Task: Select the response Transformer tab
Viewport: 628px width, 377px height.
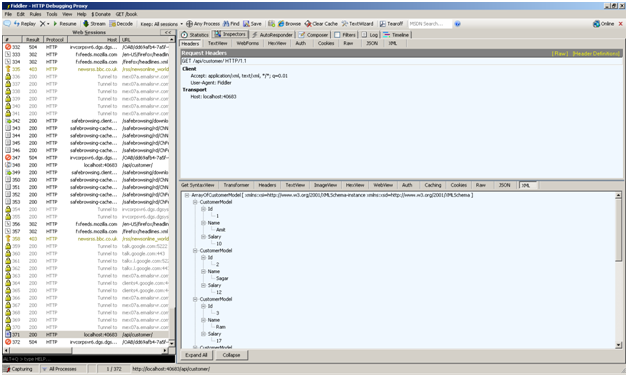Action: (236, 185)
